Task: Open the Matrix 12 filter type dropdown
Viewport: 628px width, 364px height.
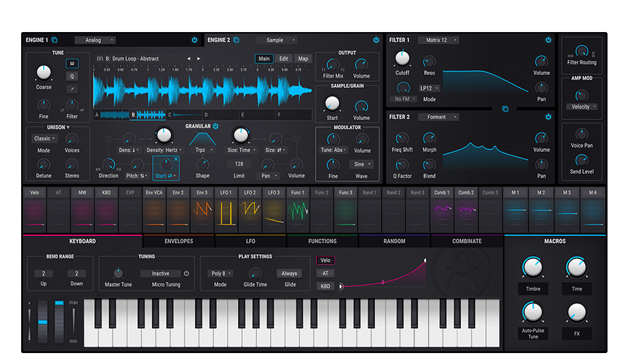Action: 438,40
